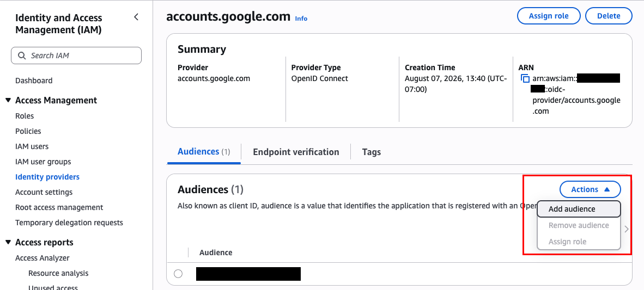
Task: Close the Actions dropdown menu
Action: (590, 189)
